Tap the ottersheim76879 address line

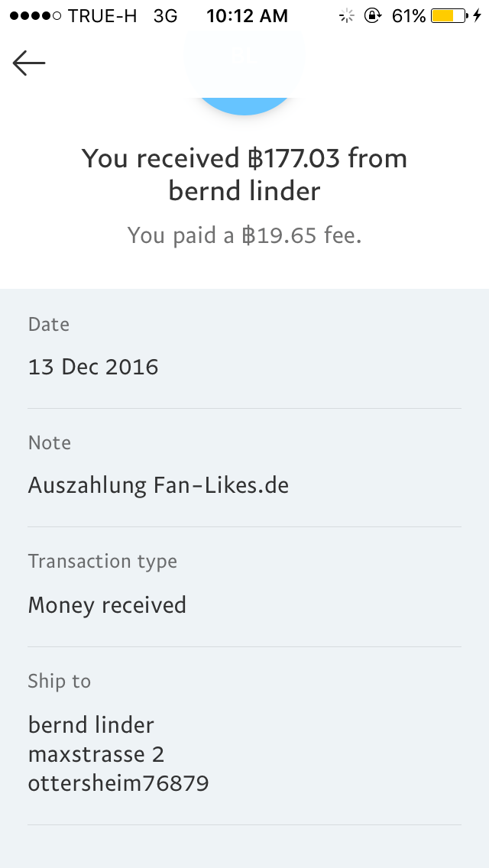[x=118, y=783]
